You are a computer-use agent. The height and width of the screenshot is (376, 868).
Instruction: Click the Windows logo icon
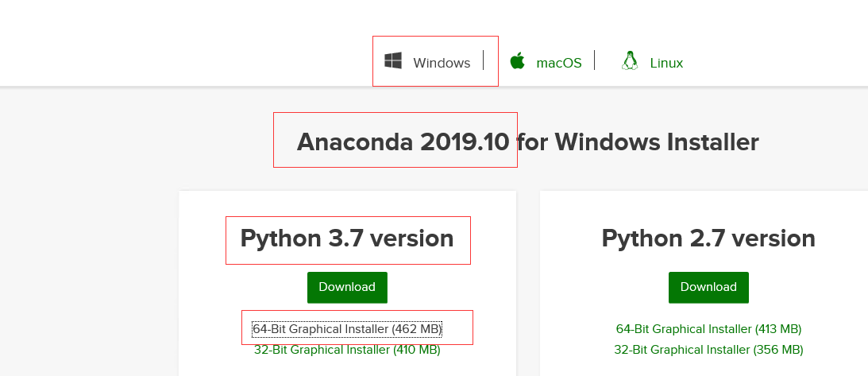[x=392, y=61]
